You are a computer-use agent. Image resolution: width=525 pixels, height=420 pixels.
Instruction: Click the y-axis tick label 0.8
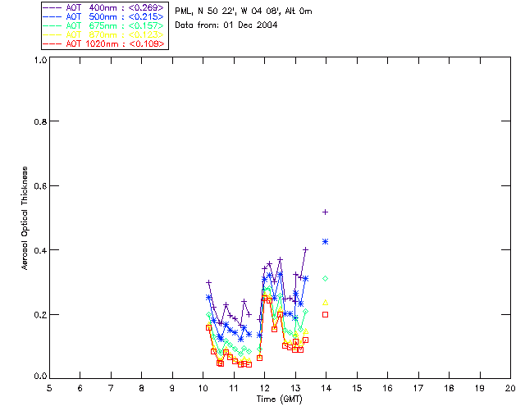coord(40,121)
